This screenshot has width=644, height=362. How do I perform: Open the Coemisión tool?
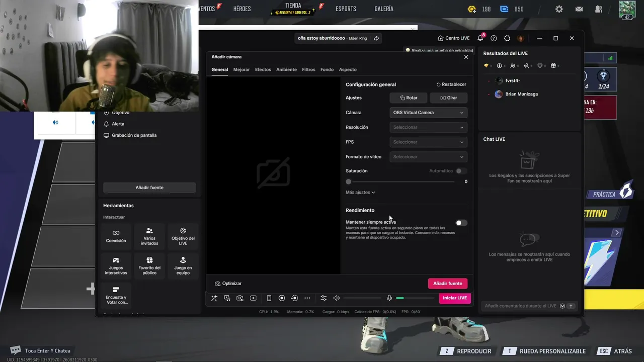click(x=116, y=236)
